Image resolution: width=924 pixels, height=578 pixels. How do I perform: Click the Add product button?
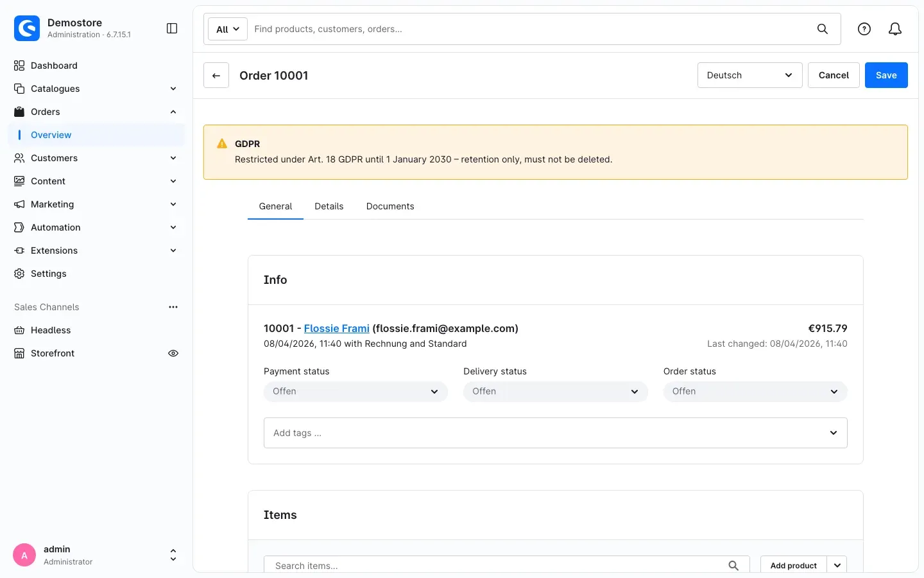(794, 566)
